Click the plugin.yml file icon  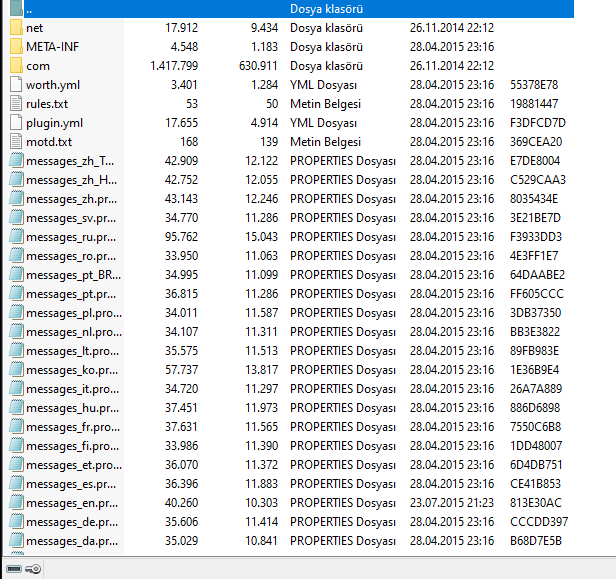click(x=16, y=123)
